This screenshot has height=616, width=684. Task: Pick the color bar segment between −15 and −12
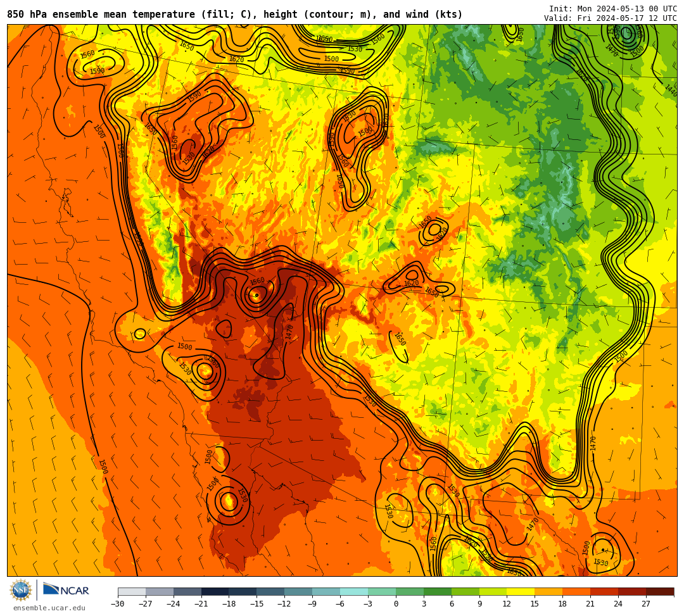click(x=271, y=591)
